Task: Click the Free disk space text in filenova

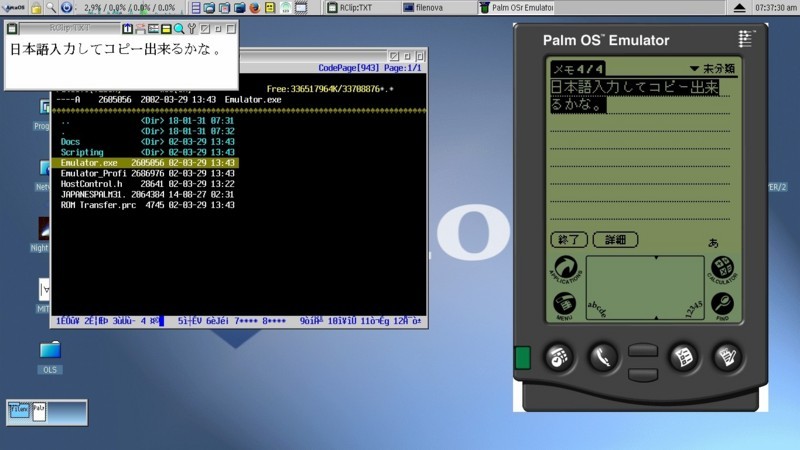Action: (x=330, y=89)
